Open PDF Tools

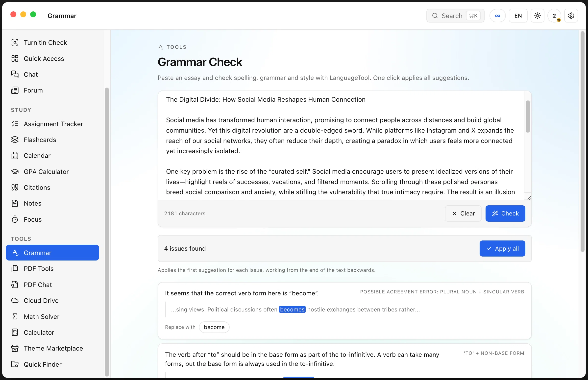point(52,269)
